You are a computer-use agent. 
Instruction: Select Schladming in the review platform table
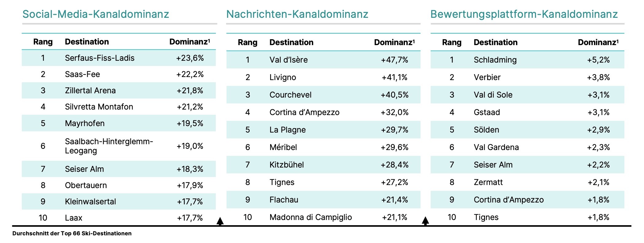(x=495, y=60)
